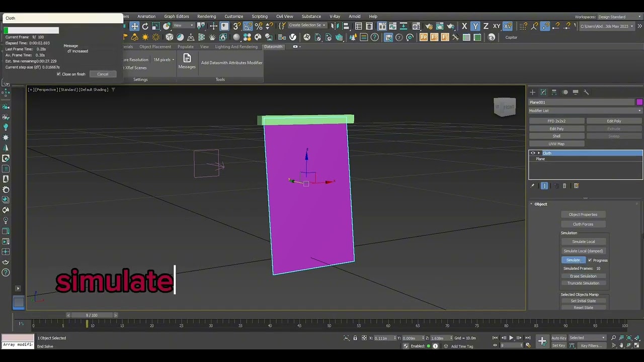This screenshot has height=362, width=644.
Task: Click the Pin Stack icon
Action: [532, 186]
